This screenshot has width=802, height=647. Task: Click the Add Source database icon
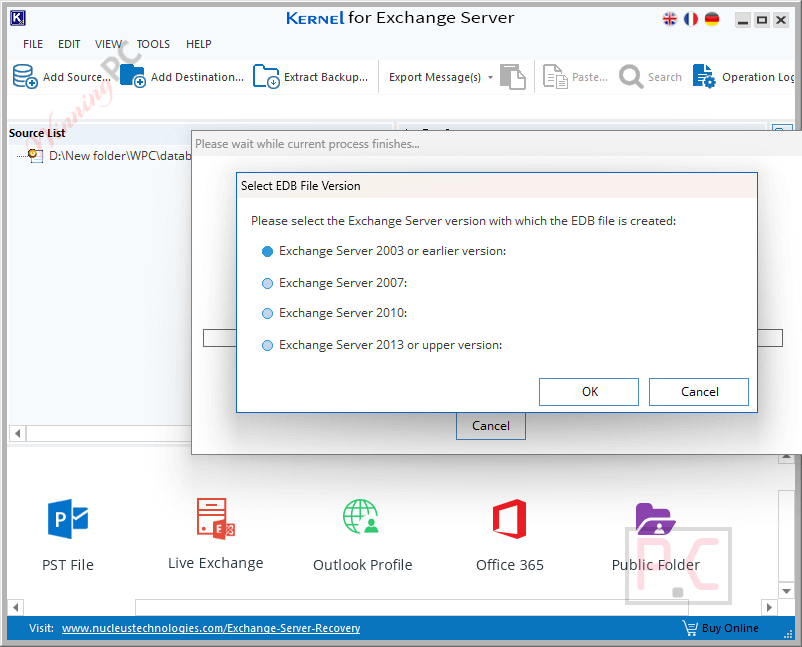pyautogui.click(x=25, y=76)
